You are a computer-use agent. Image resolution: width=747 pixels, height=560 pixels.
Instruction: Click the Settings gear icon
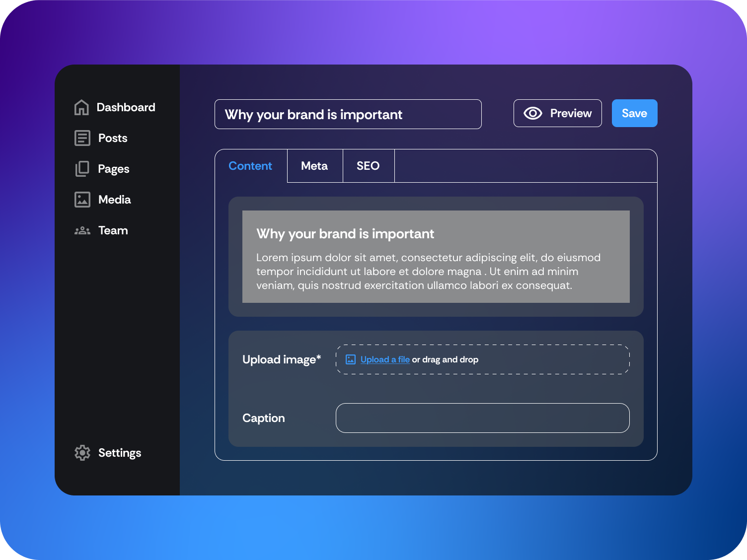tap(82, 453)
